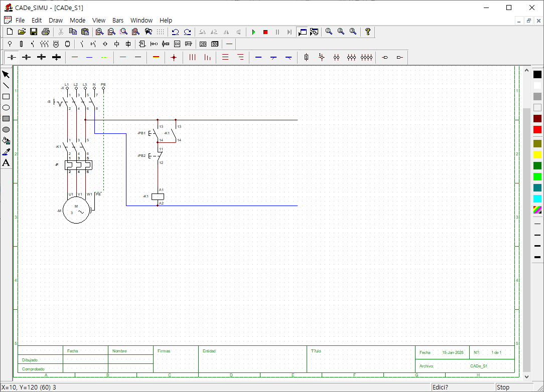The image size is (544, 392).
Task: Start simulation with the green play icon
Action: click(253, 32)
